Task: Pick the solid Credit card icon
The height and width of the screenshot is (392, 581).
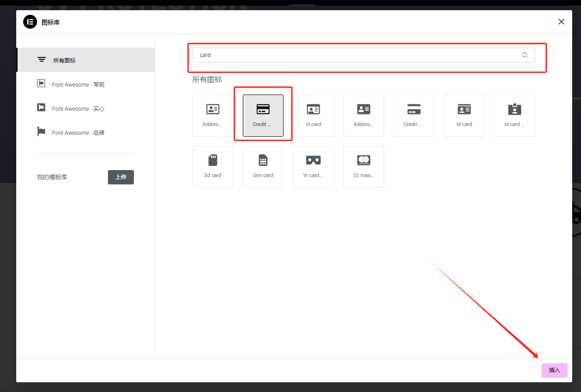Action: tap(414, 115)
